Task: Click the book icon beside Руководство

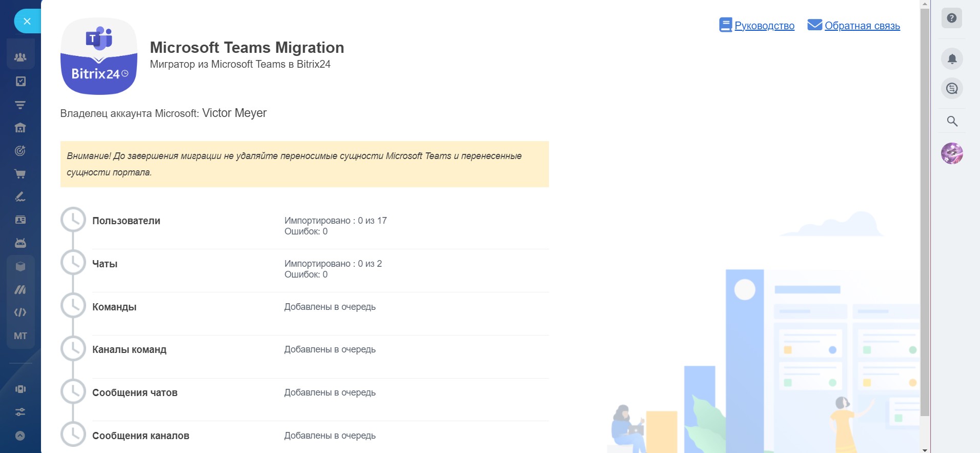Action: pyautogui.click(x=725, y=25)
